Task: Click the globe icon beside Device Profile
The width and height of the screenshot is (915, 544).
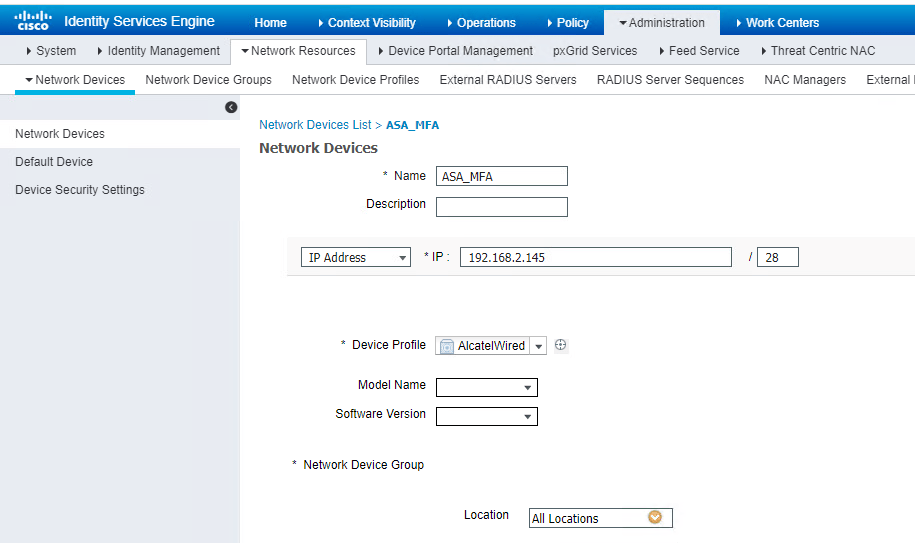Action: (x=561, y=345)
